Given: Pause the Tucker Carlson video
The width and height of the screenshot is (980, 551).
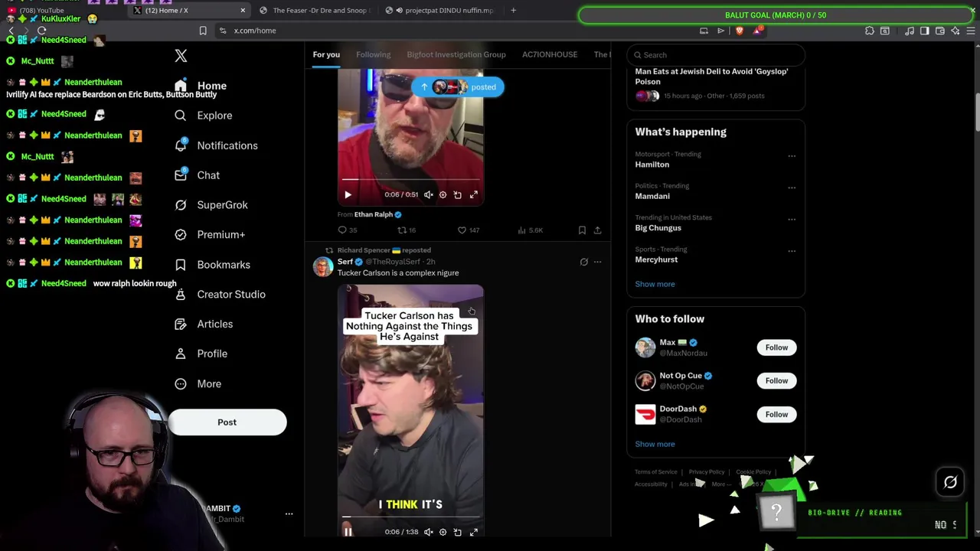Looking at the screenshot, I should [x=348, y=532].
